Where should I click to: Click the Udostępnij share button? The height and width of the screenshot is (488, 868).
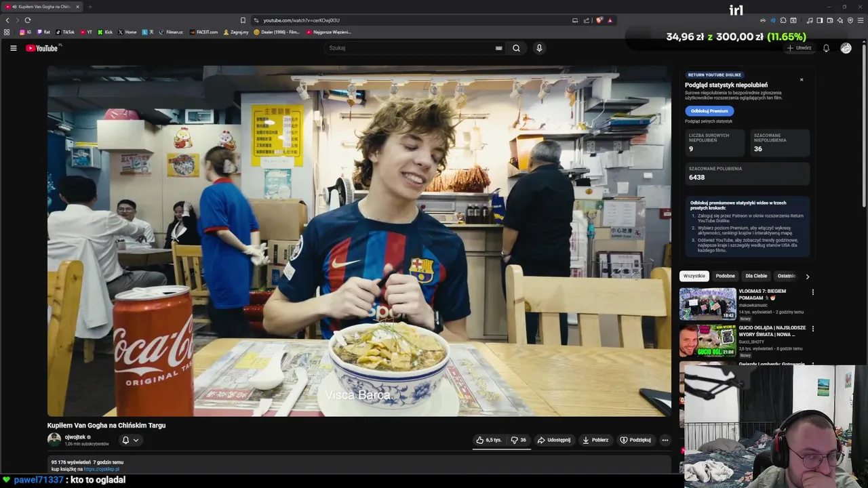554,440
